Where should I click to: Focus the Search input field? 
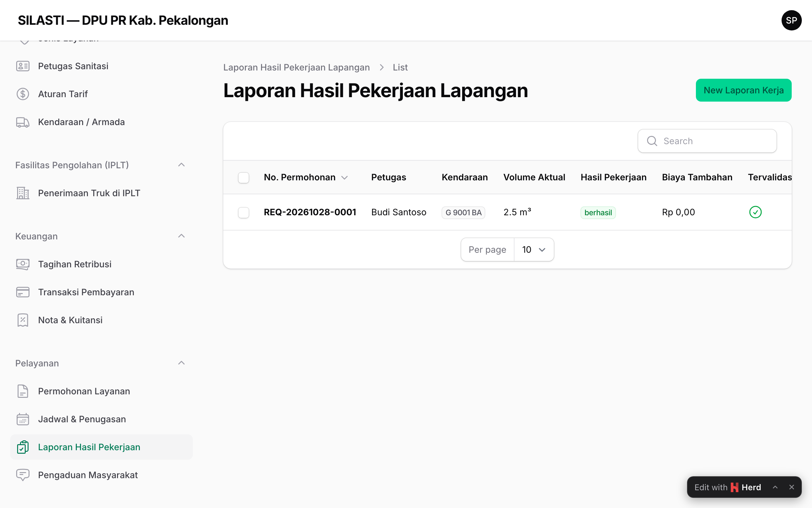pos(707,141)
